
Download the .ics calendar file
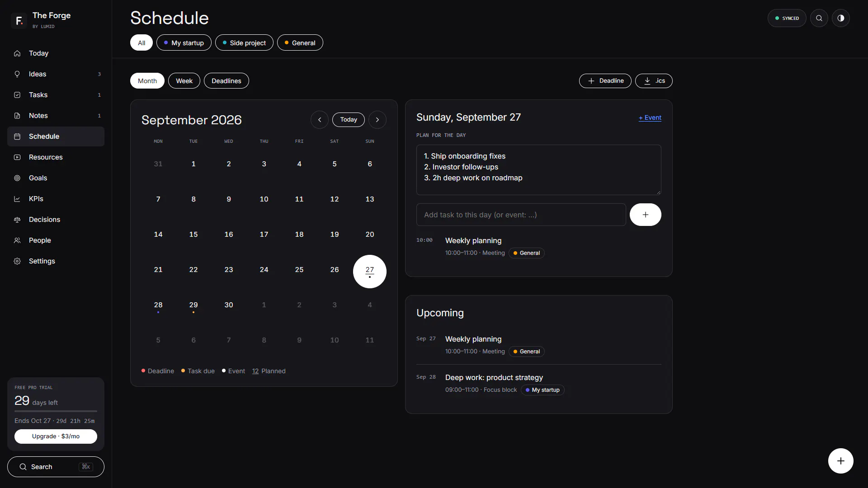pyautogui.click(x=654, y=81)
